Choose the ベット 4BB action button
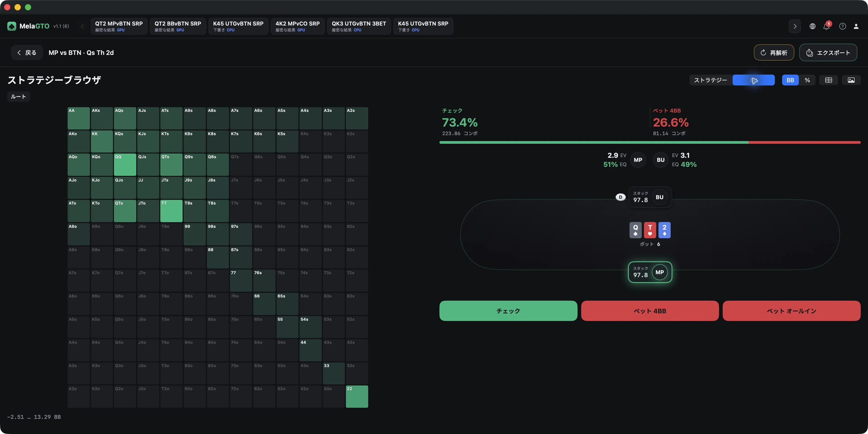Screen dimensions: 868x434 [x=650, y=311]
